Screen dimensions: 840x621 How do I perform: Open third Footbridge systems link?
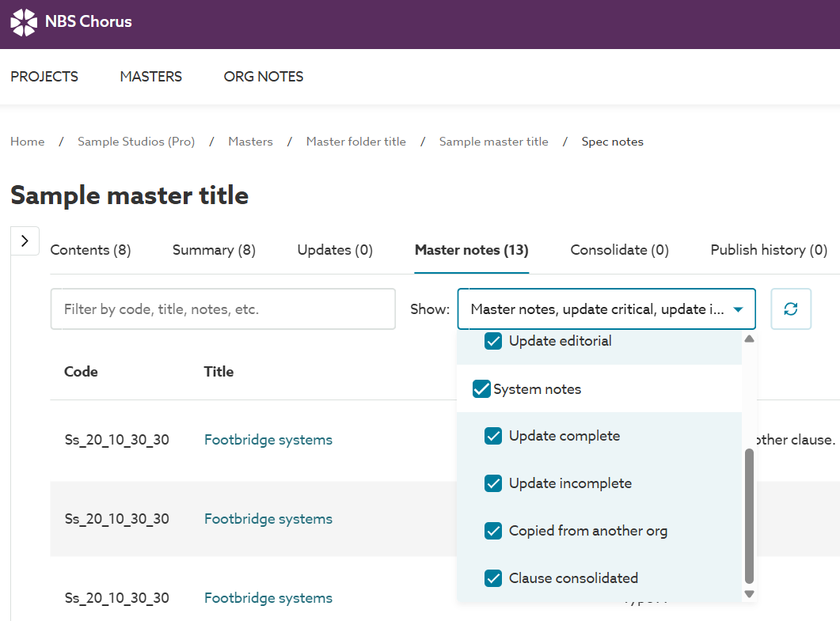268,598
